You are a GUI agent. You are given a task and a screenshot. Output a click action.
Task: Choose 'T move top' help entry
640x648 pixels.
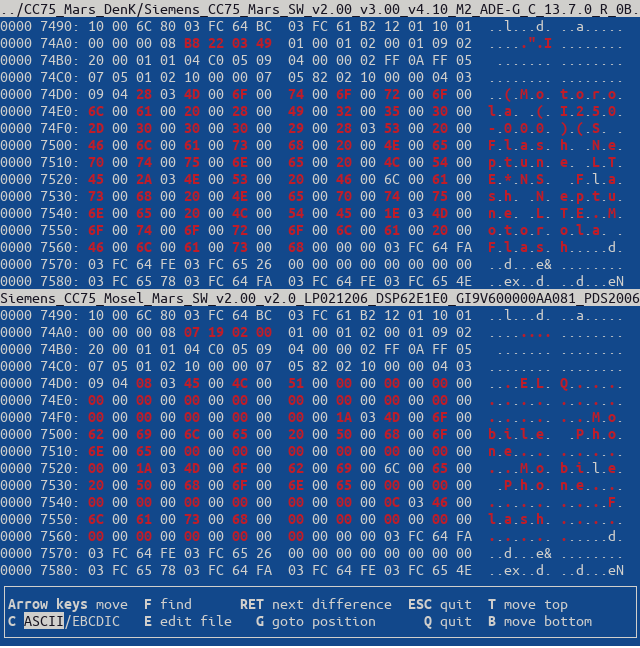coord(528,604)
